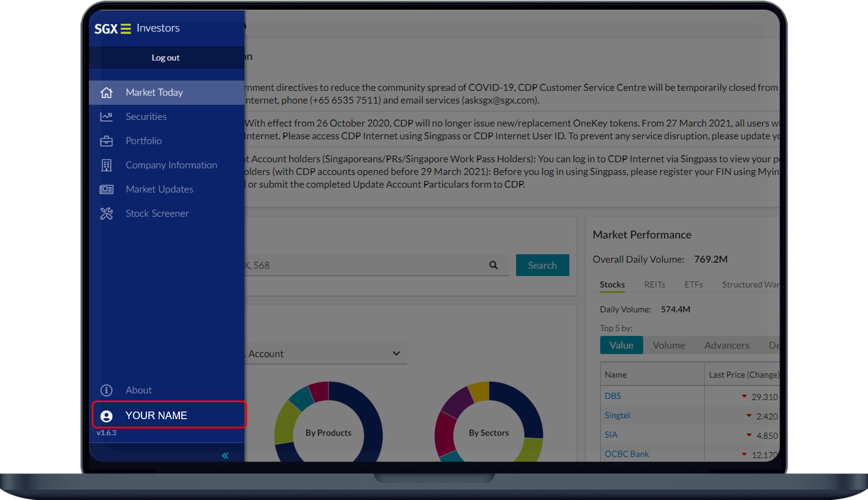The image size is (868, 500).
Task: Click the Value button under Top 5 by
Action: (x=622, y=344)
